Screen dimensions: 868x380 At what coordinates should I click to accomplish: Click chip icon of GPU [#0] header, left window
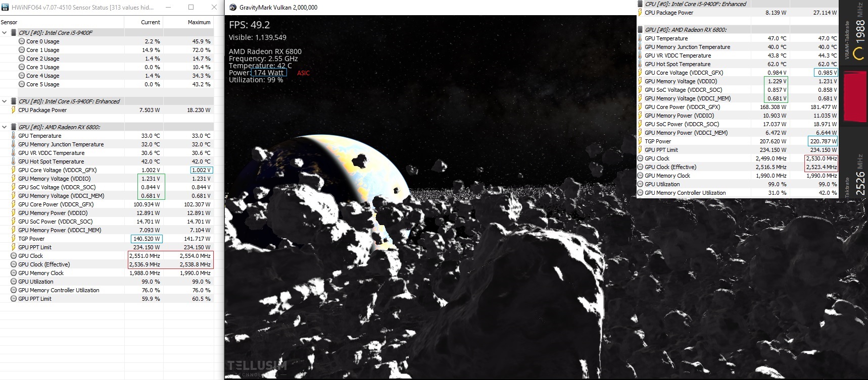pos(14,127)
